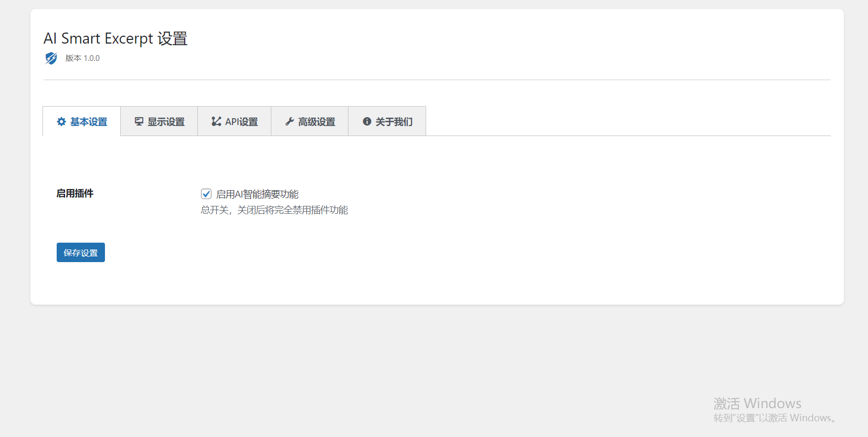Screen dimensions: 868x437
Task: Click the AI Smart Excerpt 设置 heading
Action: click(x=115, y=38)
